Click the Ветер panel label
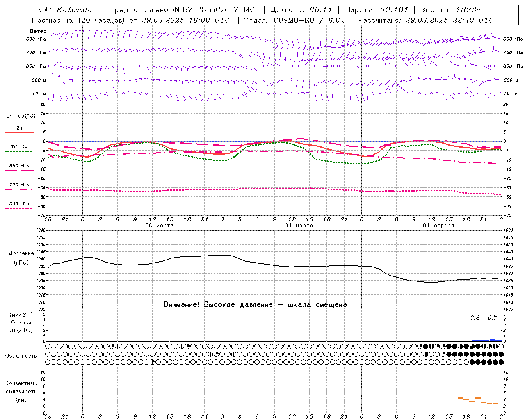 [x=38, y=31]
